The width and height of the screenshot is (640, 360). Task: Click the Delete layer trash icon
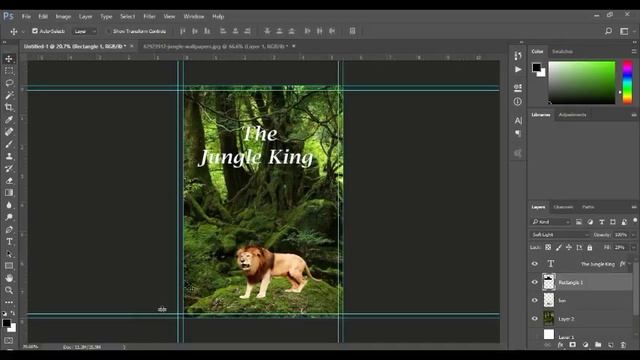point(623,345)
